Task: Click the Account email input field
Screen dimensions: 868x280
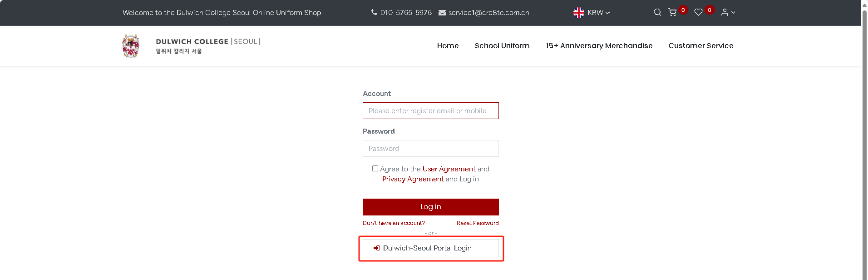Action: pos(430,111)
